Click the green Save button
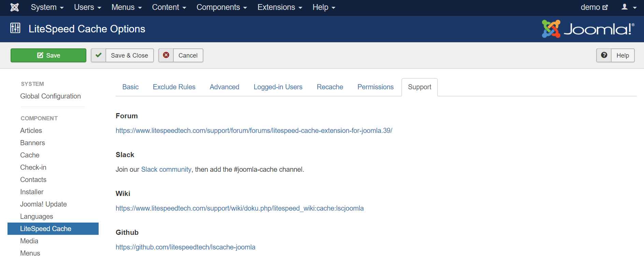The height and width of the screenshot is (258, 644). pos(48,55)
